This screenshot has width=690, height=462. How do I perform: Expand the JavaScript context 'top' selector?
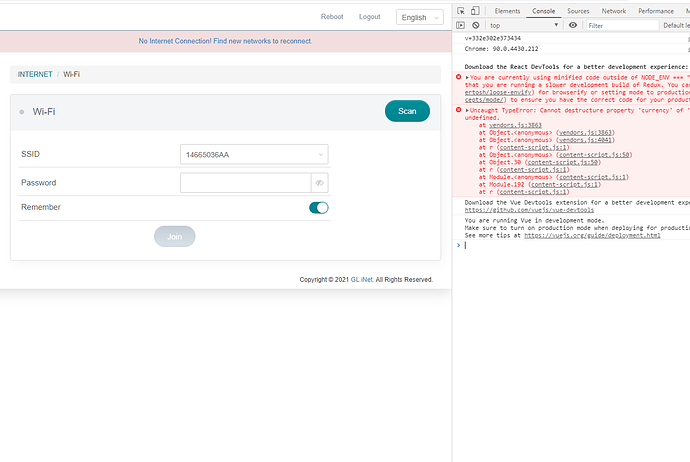530,25
